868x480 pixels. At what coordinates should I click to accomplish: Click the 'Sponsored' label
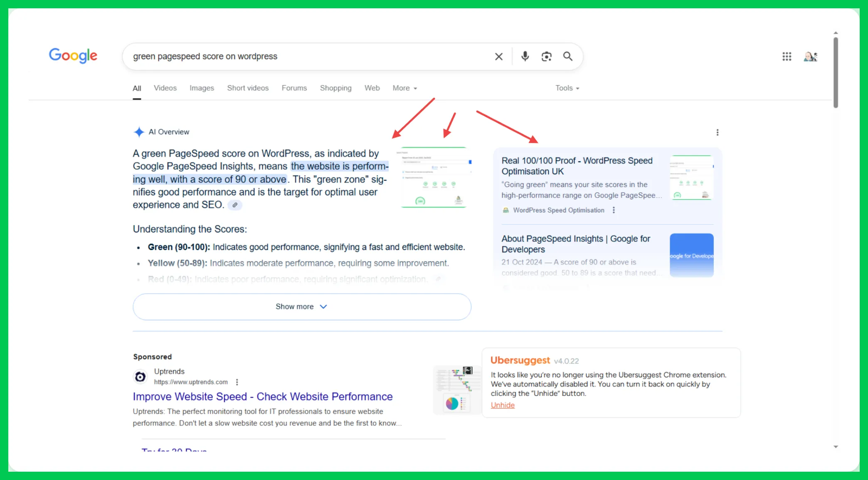tap(153, 357)
